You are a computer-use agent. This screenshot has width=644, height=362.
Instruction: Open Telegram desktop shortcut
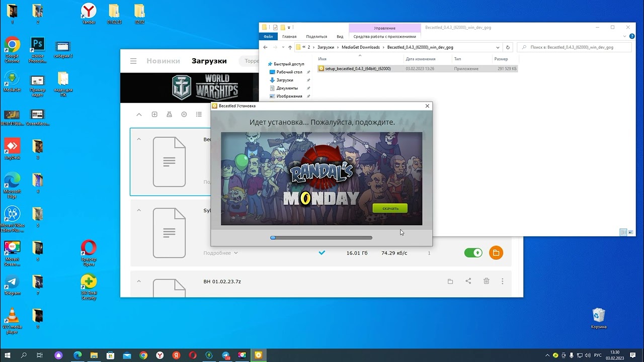pos(12,285)
